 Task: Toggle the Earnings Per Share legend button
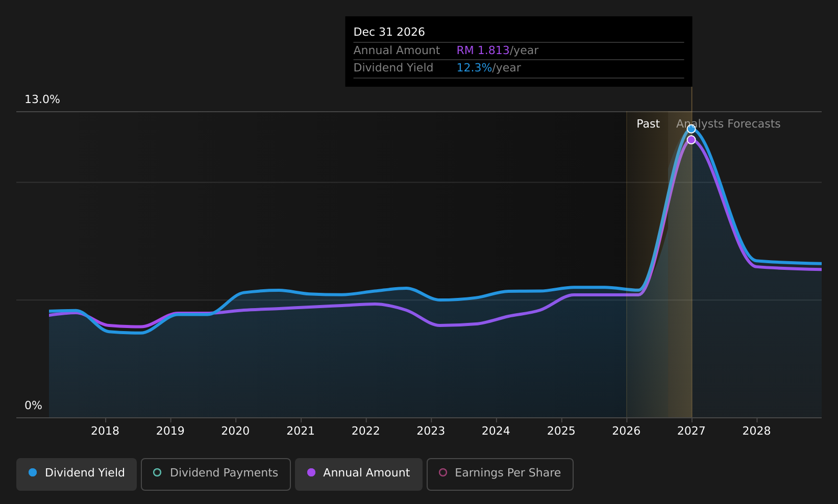tap(500, 474)
